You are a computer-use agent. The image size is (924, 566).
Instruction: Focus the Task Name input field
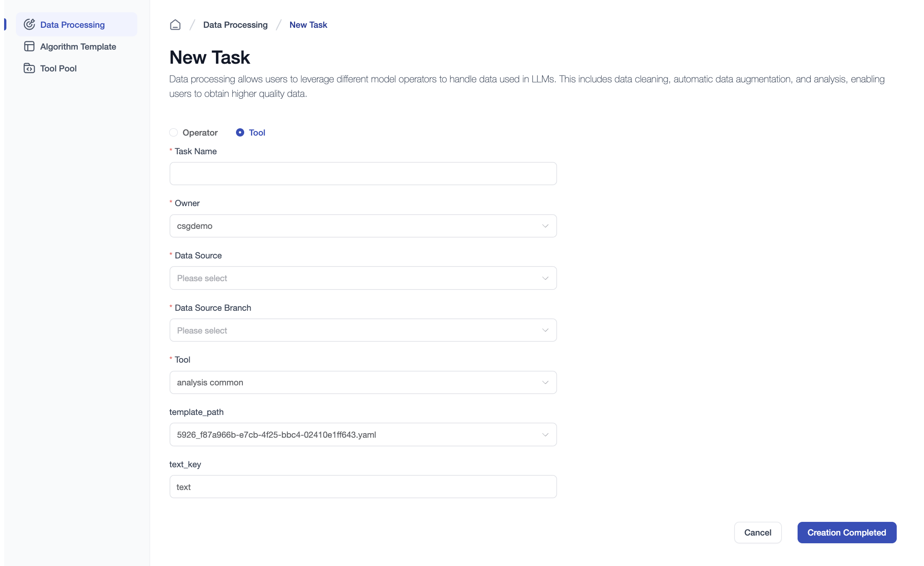coord(362,174)
